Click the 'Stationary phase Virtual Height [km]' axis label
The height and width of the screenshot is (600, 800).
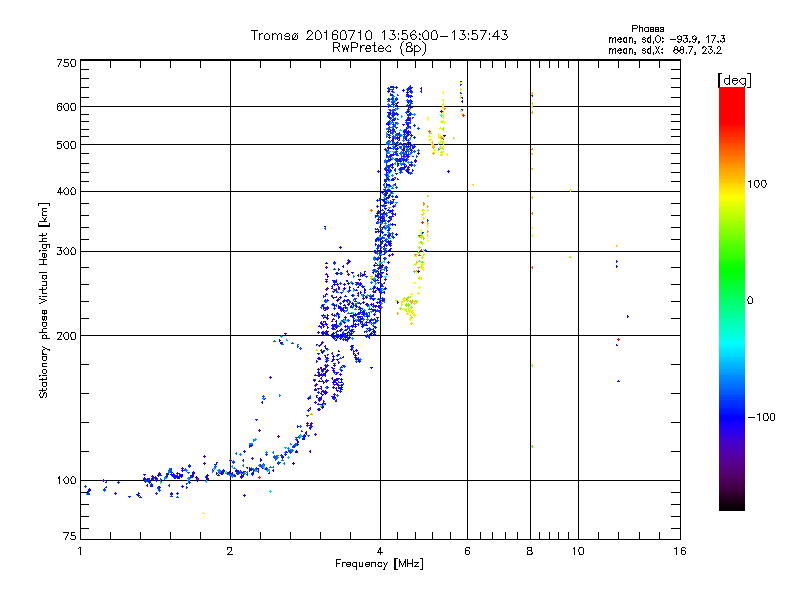43,300
